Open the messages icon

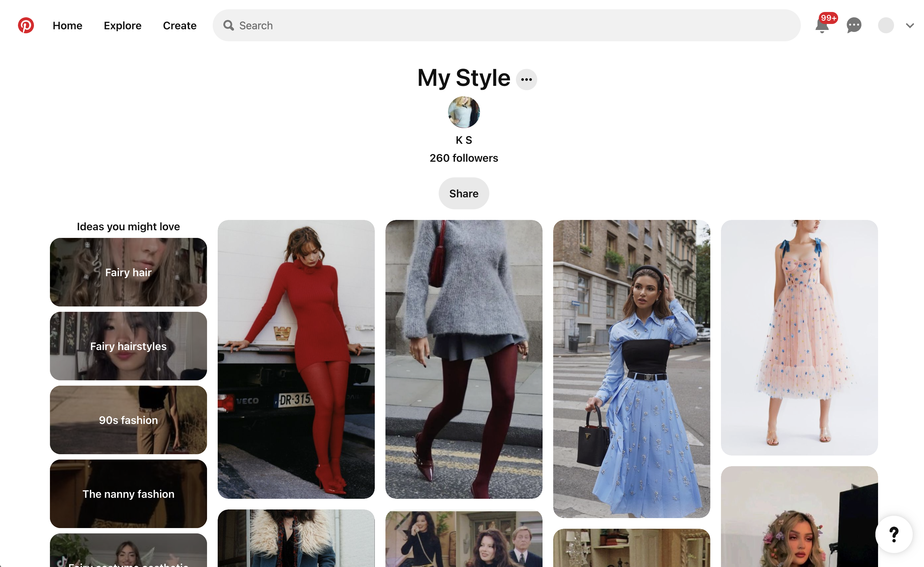(854, 25)
